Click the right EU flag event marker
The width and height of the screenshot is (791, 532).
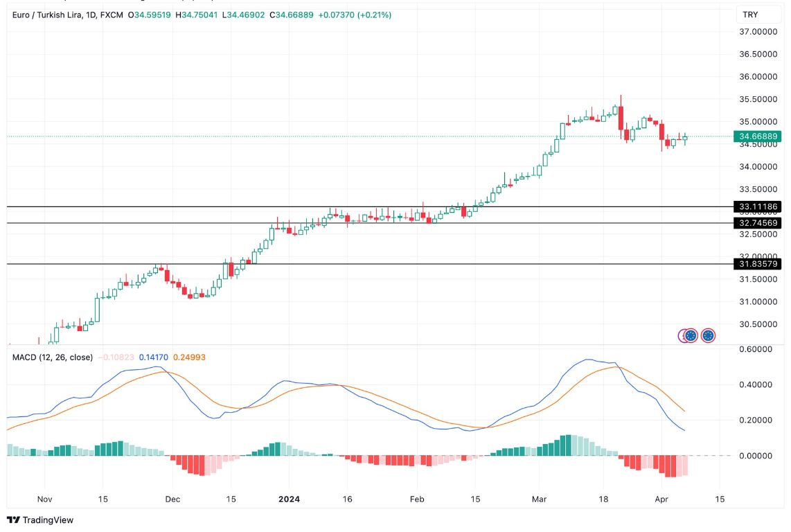pos(707,335)
